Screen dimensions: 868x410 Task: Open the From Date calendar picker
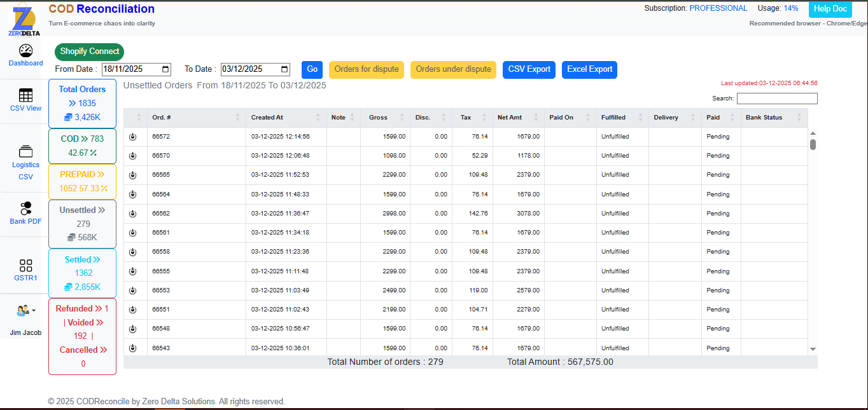tap(166, 69)
